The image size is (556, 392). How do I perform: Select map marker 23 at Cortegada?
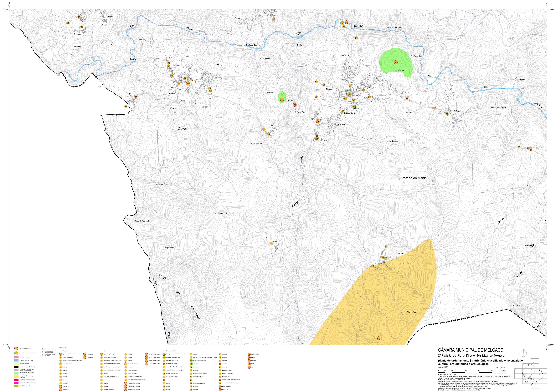(447, 114)
